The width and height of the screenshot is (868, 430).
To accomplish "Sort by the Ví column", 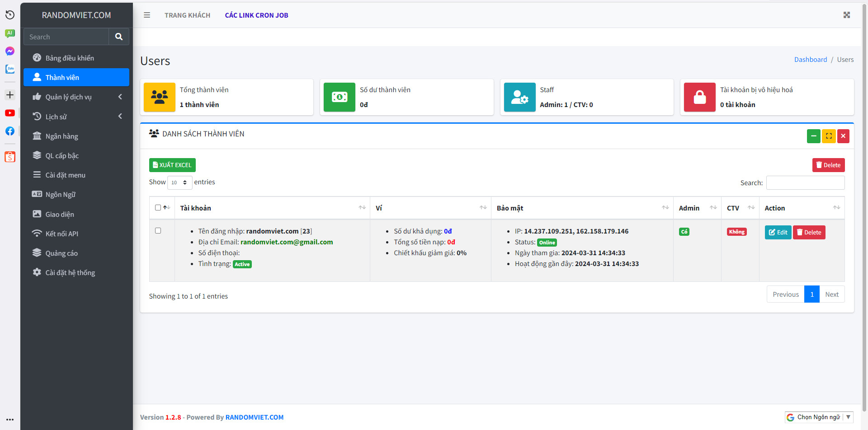I will [x=430, y=208].
